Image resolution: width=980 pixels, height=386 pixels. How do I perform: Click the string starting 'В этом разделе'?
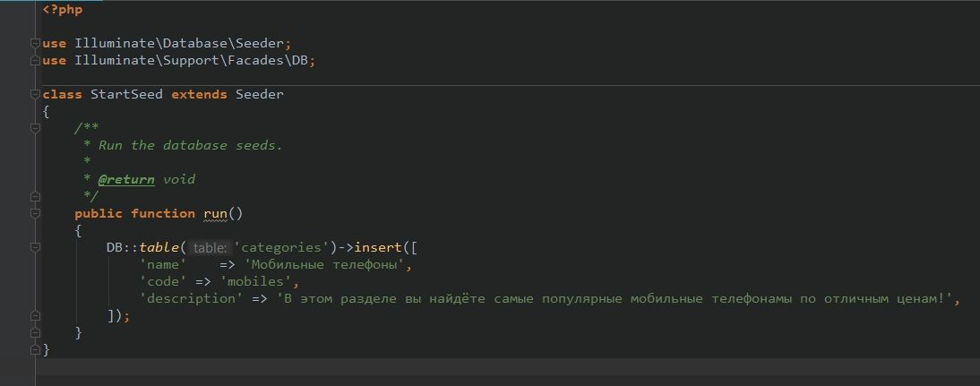tap(614, 298)
